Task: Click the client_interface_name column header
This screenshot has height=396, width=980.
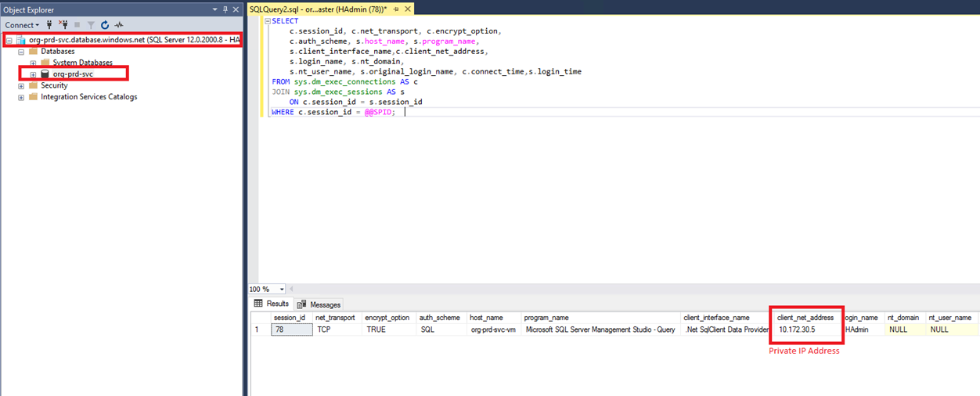Action: 727,318
